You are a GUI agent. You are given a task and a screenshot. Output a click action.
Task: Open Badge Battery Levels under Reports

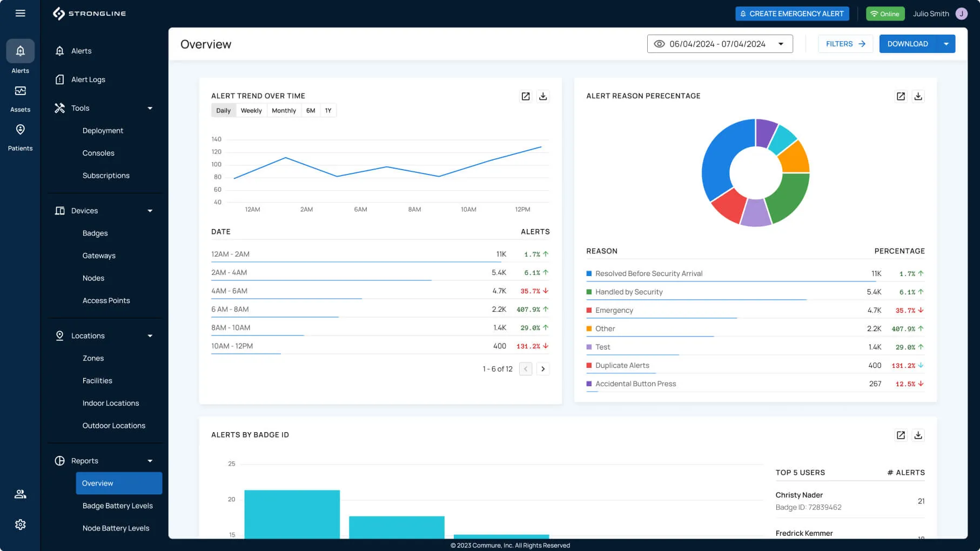point(118,506)
